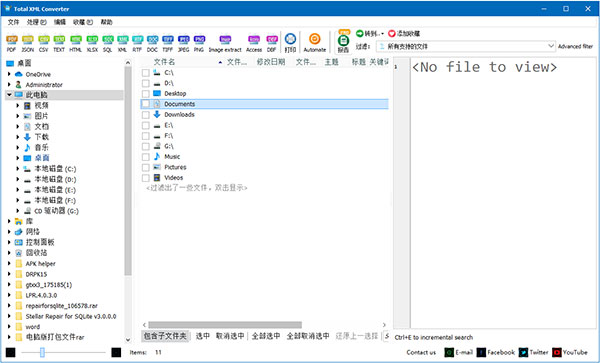Viewport: 600px width, 363px height.
Task: Tick the Videos folder checkbox
Action: coord(145,178)
